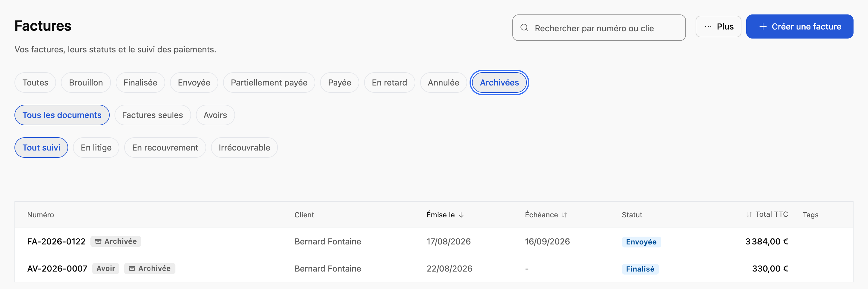
Task: Click Bernard Fontaine in FA-2026-0122 row
Action: [x=328, y=241]
